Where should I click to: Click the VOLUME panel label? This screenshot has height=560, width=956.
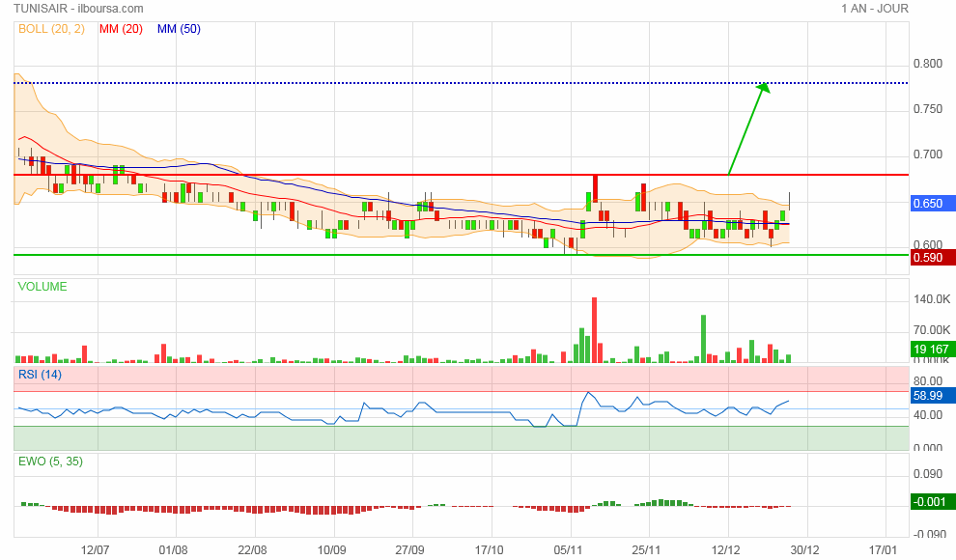[x=42, y=287]
